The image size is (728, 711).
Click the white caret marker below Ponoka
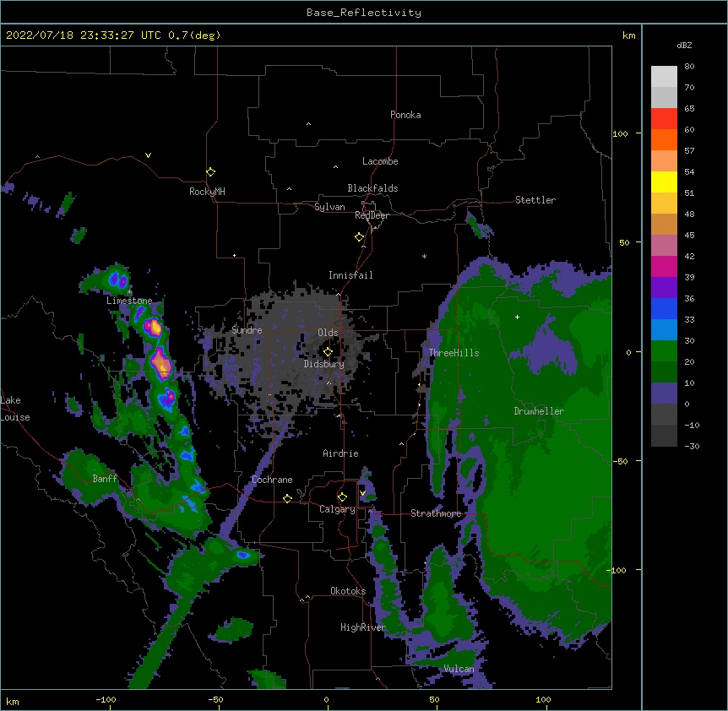click(x=309, y=124)
